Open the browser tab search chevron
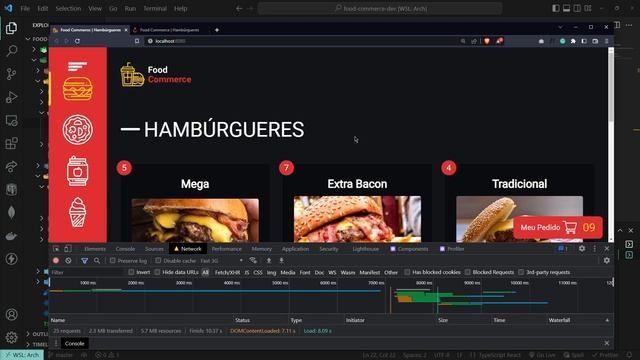Screen dimensions: 640x360 coord(560,27)
